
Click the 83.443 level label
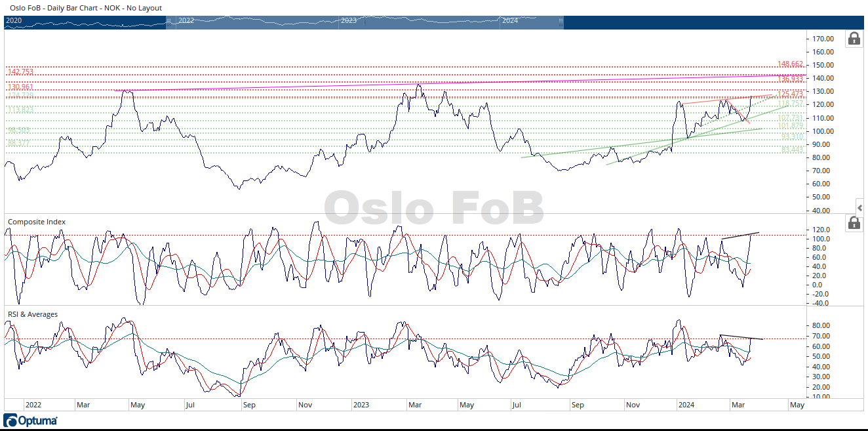coord(793,150)
